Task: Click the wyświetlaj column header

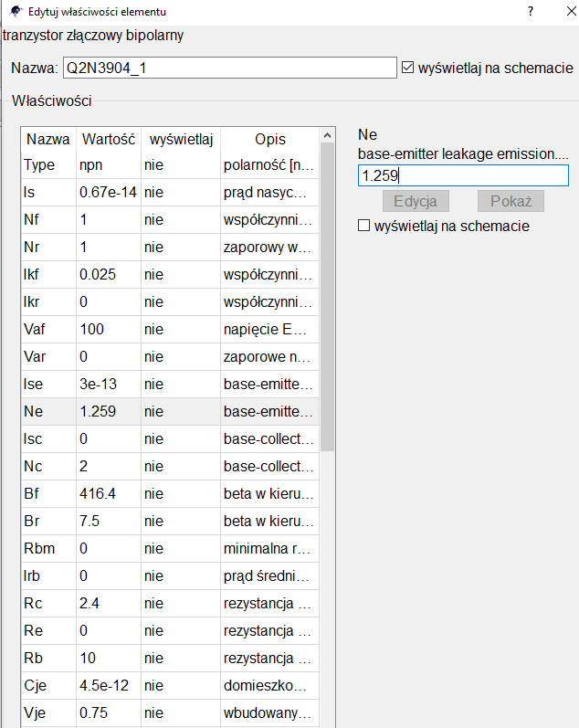Action: click(x=180, y=140)
